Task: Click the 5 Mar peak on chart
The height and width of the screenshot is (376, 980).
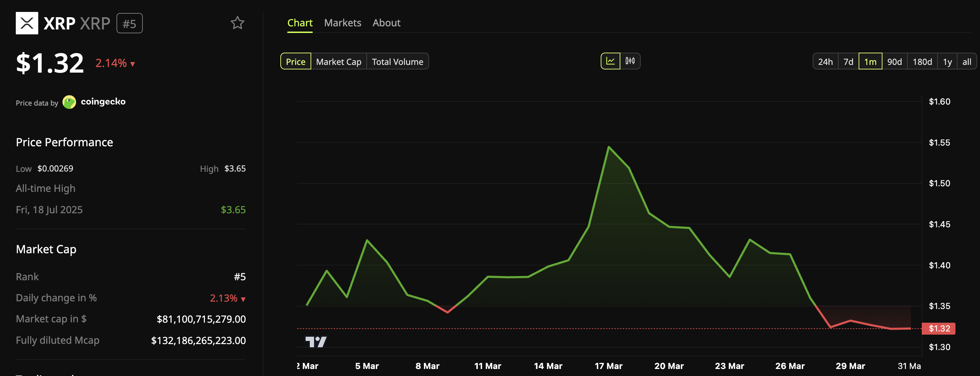Action: pyautogui.click(x=367, y=240)
